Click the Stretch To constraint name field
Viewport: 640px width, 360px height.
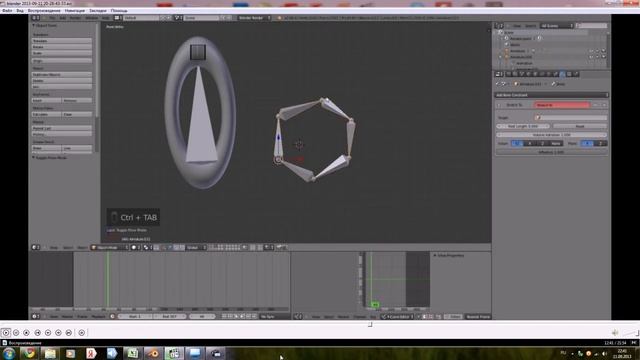[x=562, y=105]
